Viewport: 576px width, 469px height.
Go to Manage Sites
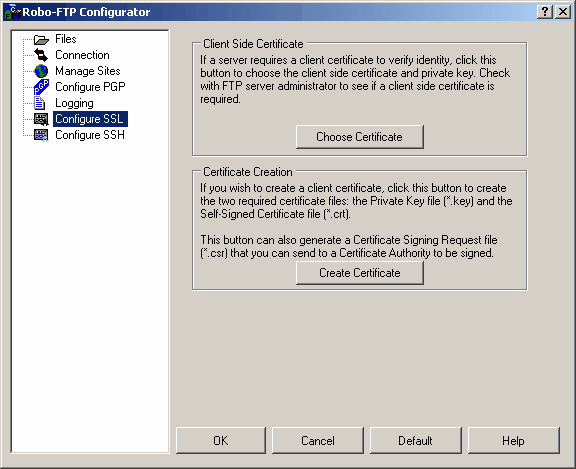click(x=88, y=71)
